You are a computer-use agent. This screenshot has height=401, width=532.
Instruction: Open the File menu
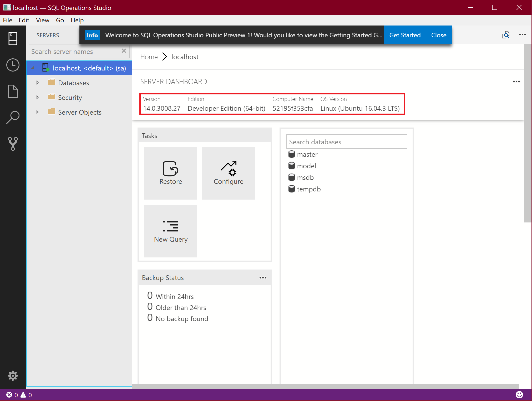click(x=8, y=20)
